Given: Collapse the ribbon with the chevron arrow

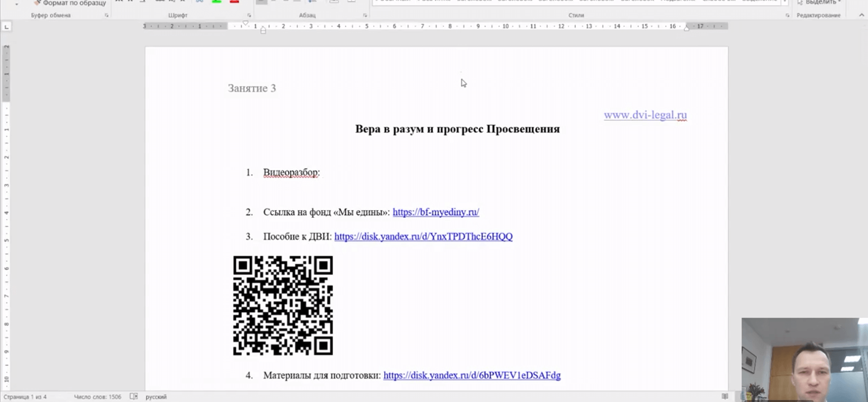Looking at the screenshot, I should [x=862, y=15].
